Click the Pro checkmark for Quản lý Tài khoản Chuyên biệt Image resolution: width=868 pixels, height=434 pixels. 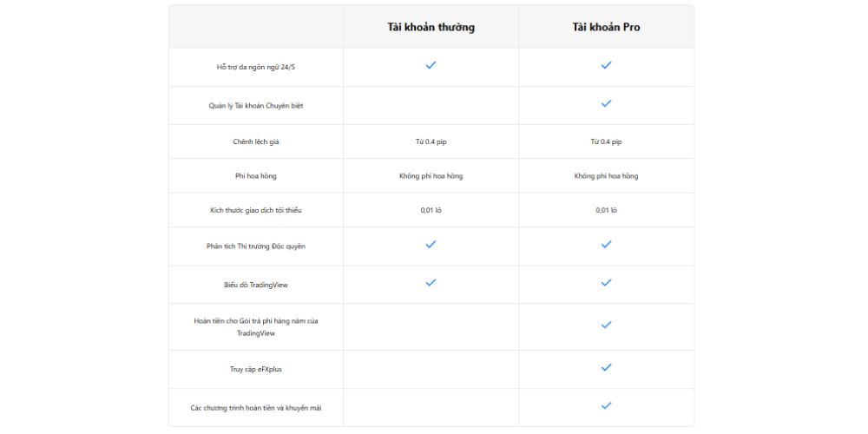[607, 104]
